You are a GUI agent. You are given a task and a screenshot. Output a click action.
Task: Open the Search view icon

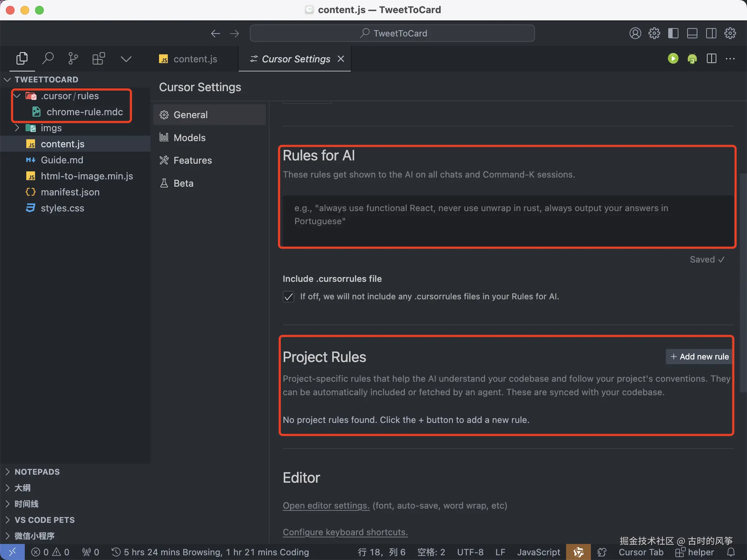point(48,59)
